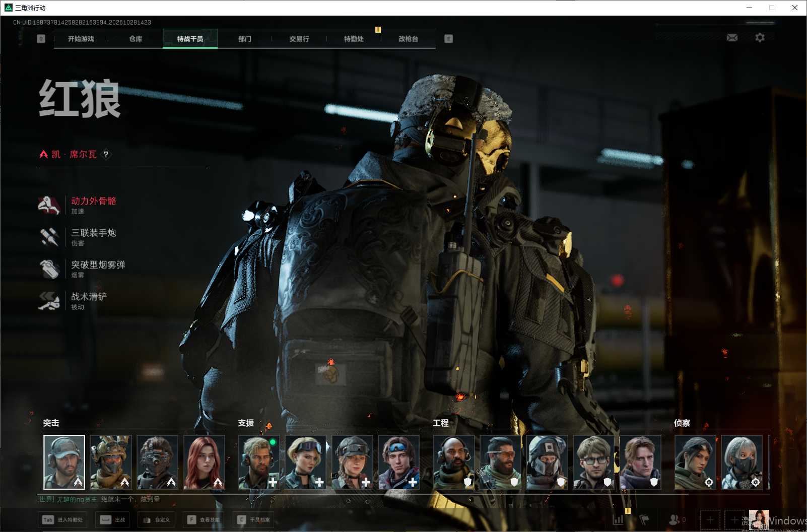
Task: Switch to the 交易行 tab
Action: click(x=299, y=39)
